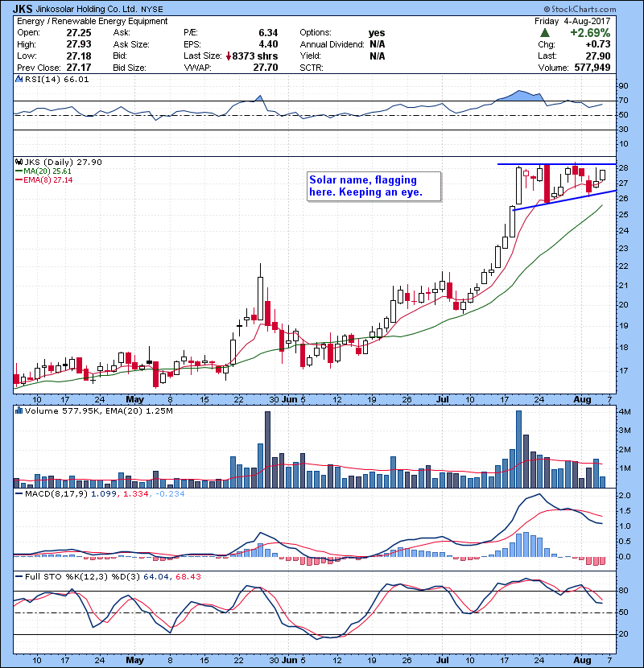The height and width of the screenshot is (668, 644).
Task: Click the Yield label
Action: pyautogui.click(x=310, y=56)
